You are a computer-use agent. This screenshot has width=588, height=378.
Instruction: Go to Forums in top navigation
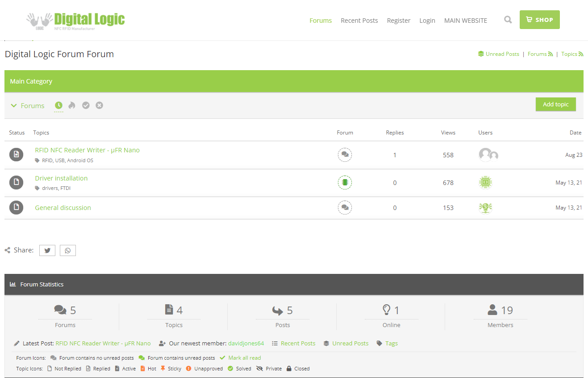coord(321,21)
